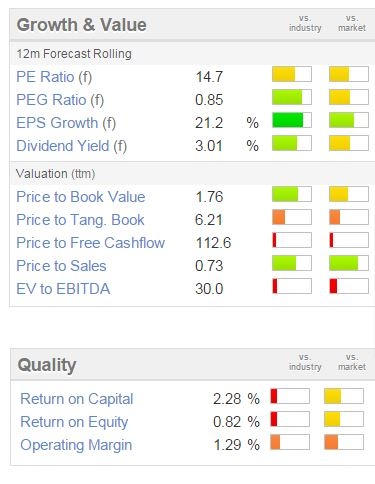Click PE Ratio vs. market yellow bar
The height and width of the screenshot is (484, 375).
[349, 74]
